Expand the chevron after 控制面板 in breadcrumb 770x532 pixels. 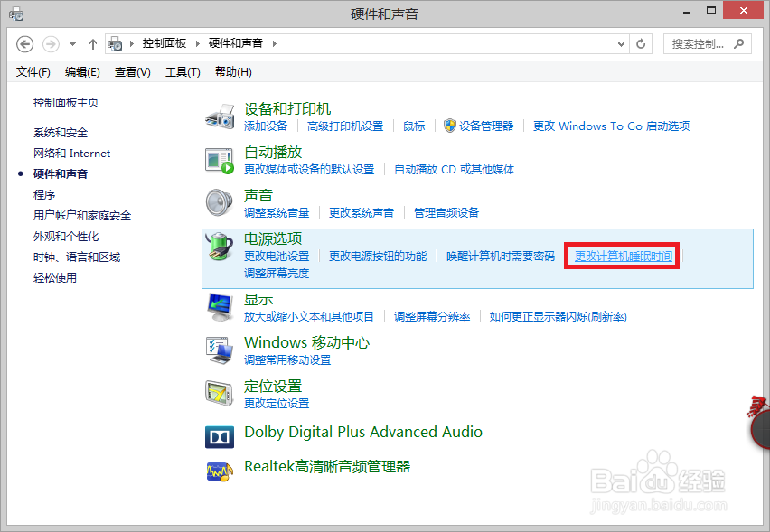coord(197,43)
